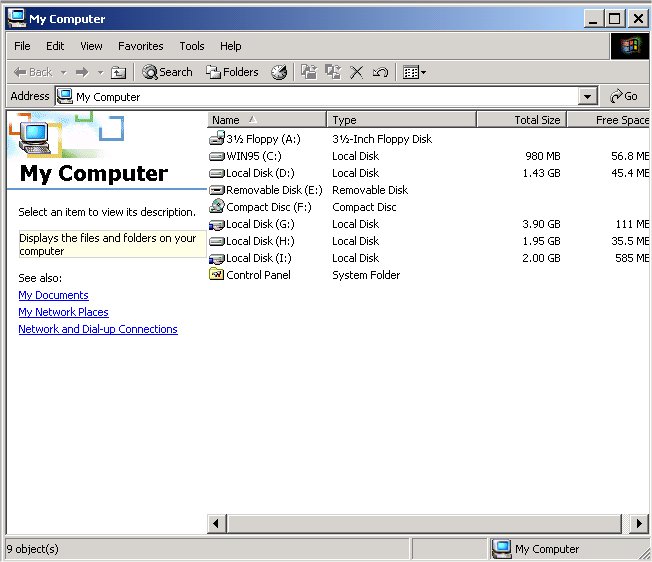Select the Compact Disc (F:) drive icon
This screenshot has width=652, height=562.
pos(217,207)
